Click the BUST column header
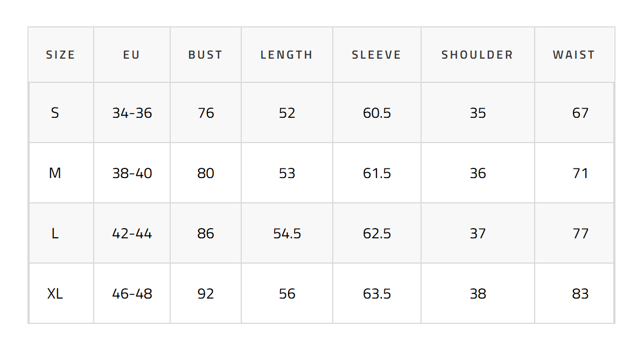 pyautogui.click(x=205, y=55)
